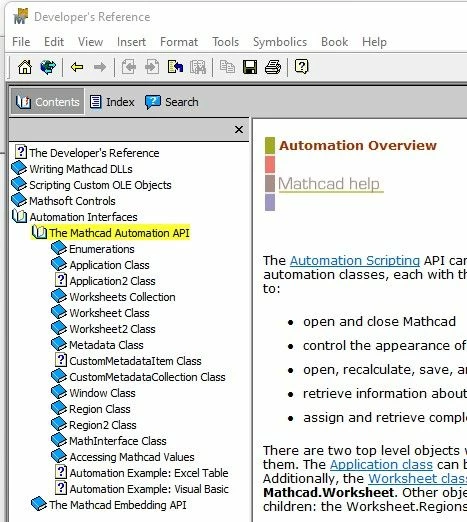Viewport: 467px width, 522px height.
Task: Collapse the Automation Interfaces open book
Action: tap(19, 216)
